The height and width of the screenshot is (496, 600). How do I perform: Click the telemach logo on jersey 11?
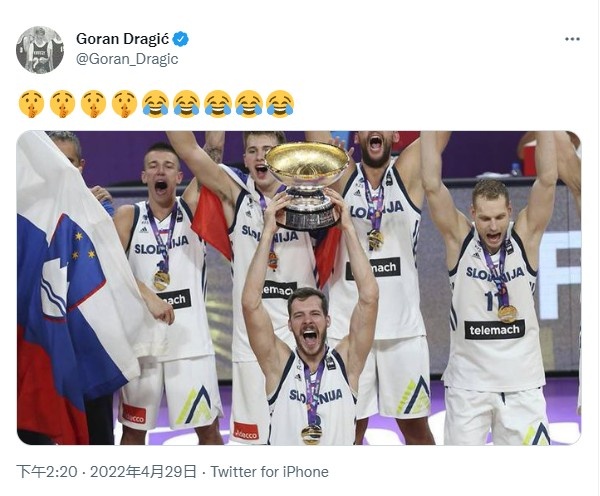(x=495, y=330)
